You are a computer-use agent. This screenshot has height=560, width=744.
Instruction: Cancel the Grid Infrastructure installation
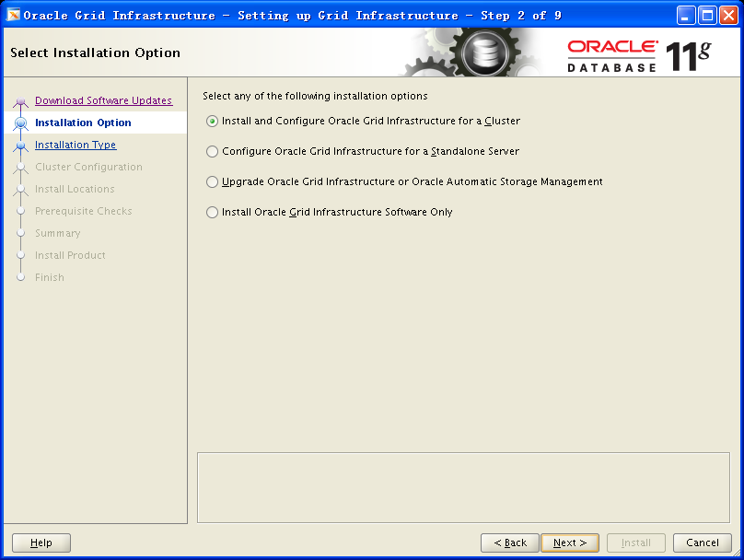(703, 542)
